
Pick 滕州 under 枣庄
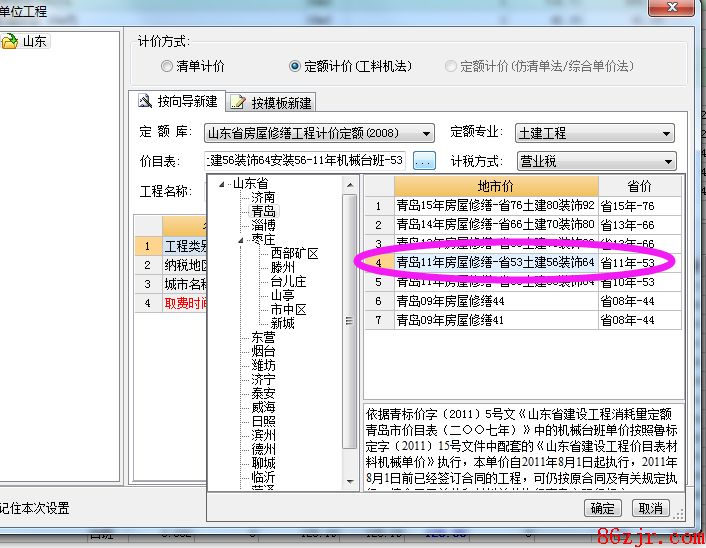(x=282, y=268)
